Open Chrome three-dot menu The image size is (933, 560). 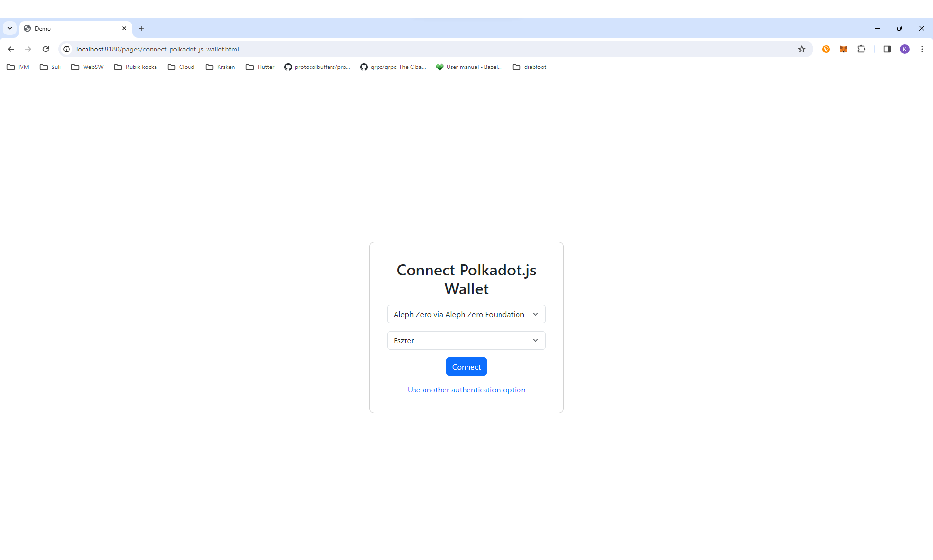922,49
